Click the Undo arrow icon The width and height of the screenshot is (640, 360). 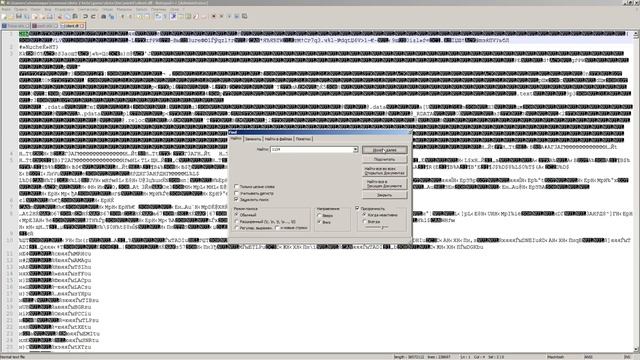pyautogui.click(x=85, y=16)
